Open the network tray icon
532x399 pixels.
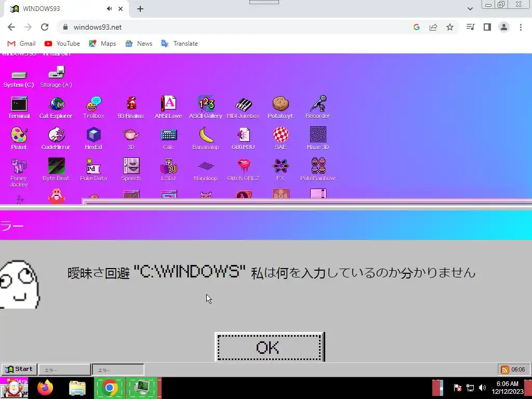470,388
